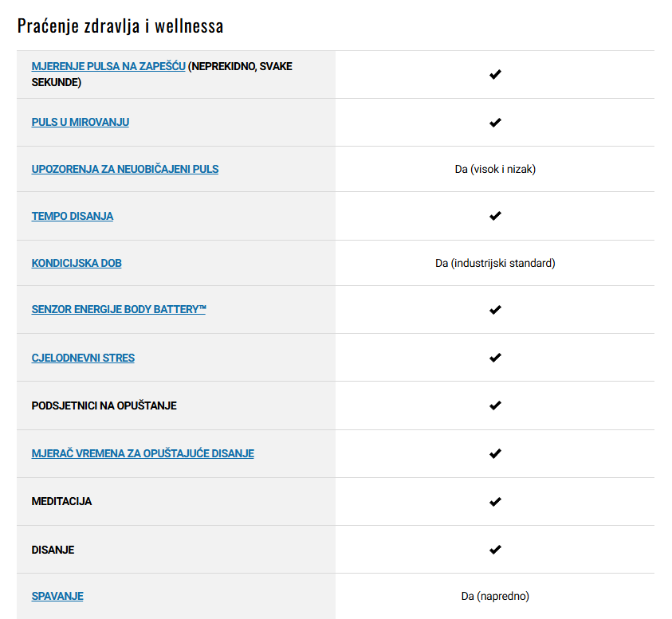Open the Spavanje link
The width and height of the screenshot is (672, 619).
[57, 596]
